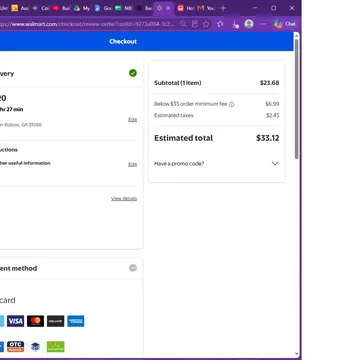
Task: Click the OTC Network card logo
Action: pos(15,347)
